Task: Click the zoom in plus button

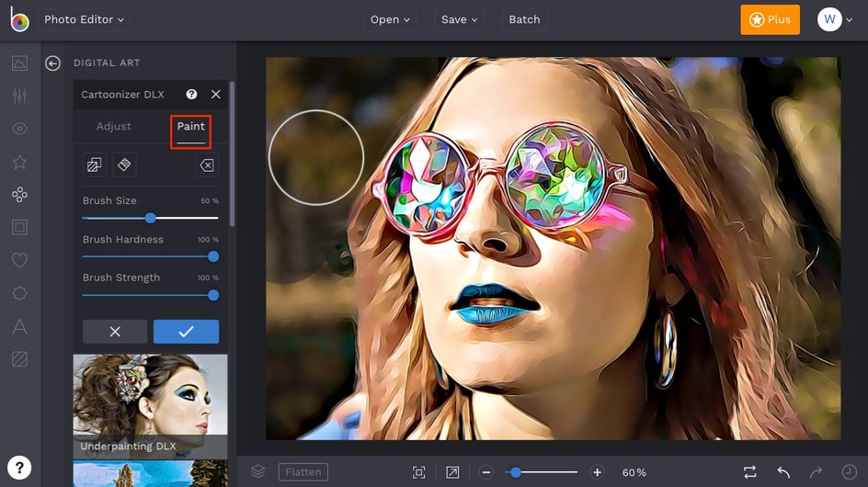Action: tap(597, 472)
